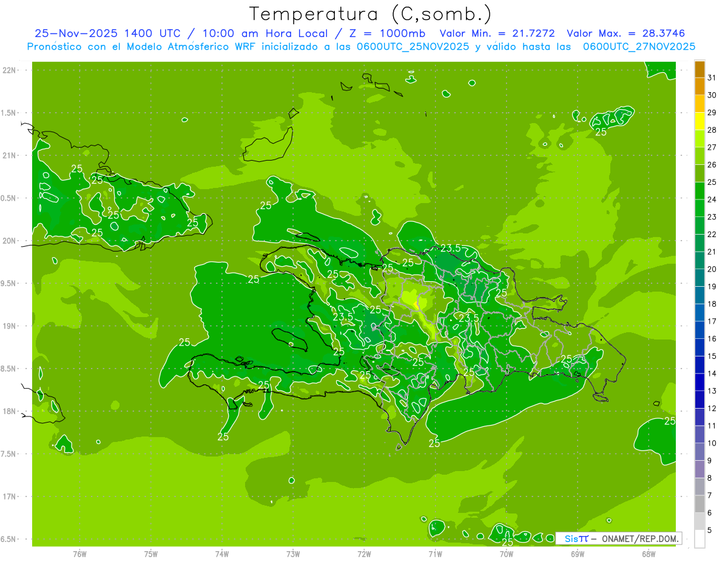Click the title "Temperatura (C,somb.)"
This screenshot has height=562, width=728.
(x=371, y=14)
